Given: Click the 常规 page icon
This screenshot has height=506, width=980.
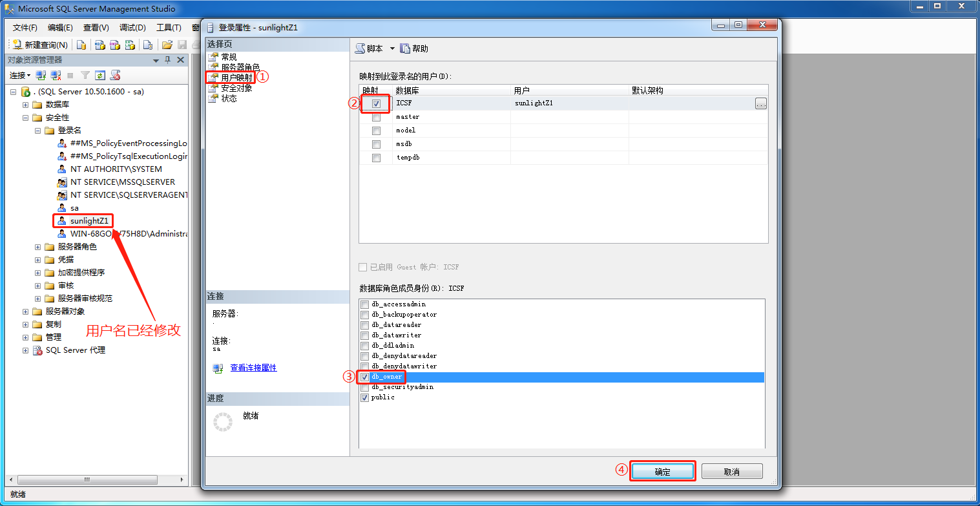Looking at the screenshot, I should pos(213,58).
